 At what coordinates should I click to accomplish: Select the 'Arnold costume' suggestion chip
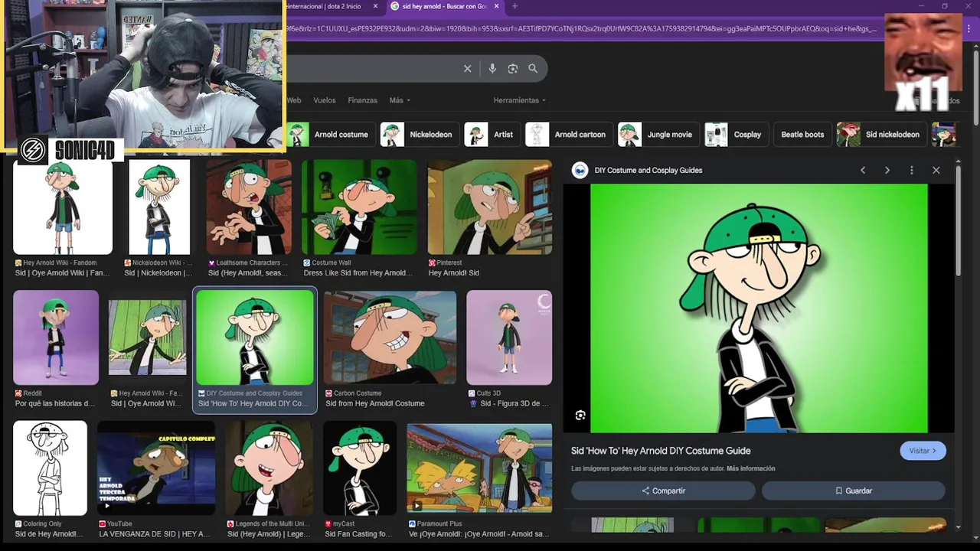(x=331, y=134)
